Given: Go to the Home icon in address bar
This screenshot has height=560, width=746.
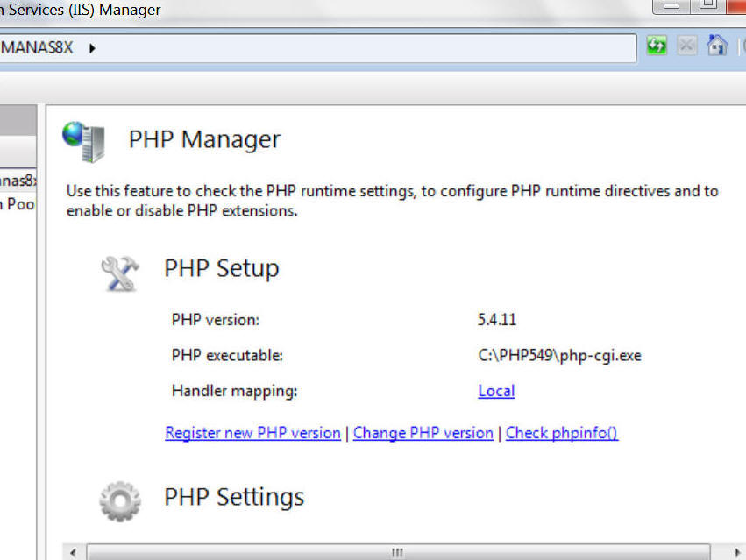Looking at the screenshot, I should (x=717, y=46).
